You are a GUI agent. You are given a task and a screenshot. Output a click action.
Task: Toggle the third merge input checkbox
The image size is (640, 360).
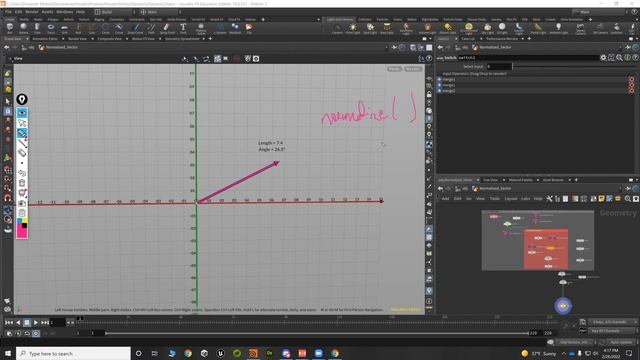pos(439,91)
